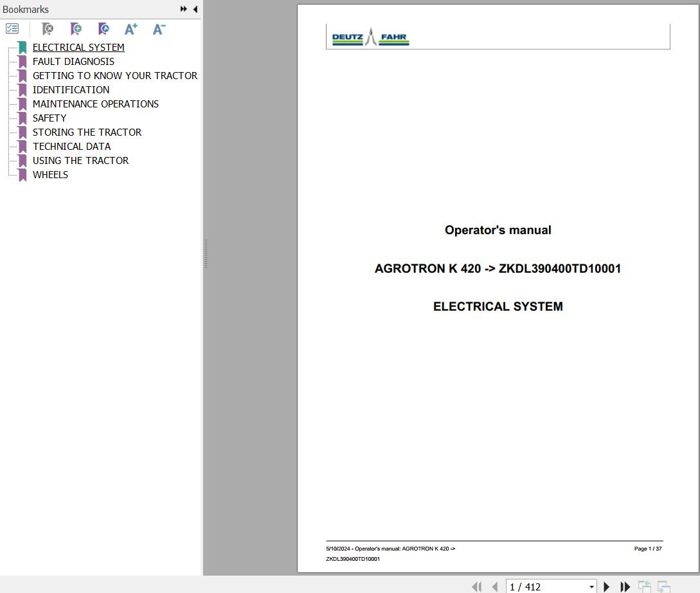Jump to the last page

click(625, 587)
